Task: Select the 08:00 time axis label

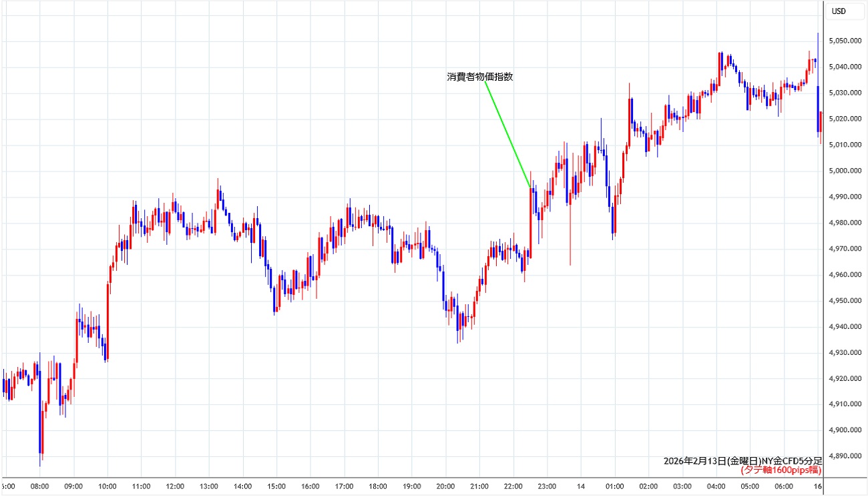Action: pyautogui.click(x=39, y=486)
